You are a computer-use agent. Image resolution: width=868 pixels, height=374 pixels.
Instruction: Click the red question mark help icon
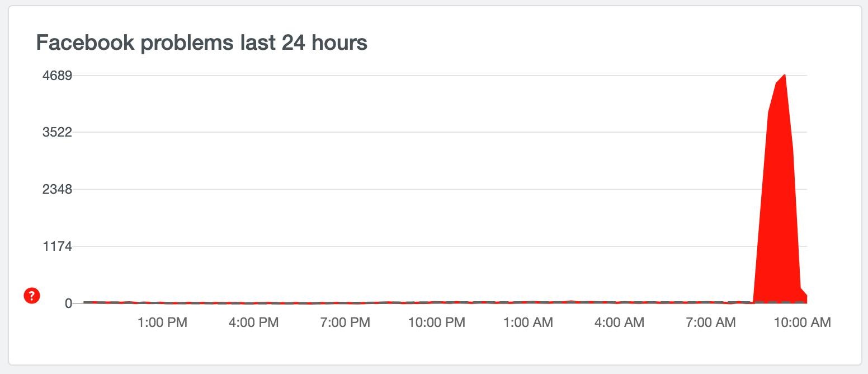coord(32,296)
